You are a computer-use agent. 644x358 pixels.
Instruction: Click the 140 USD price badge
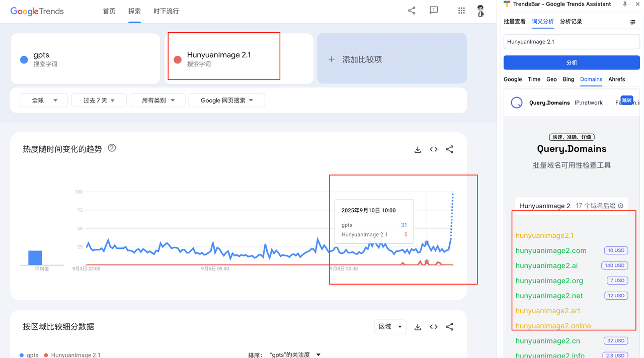[x=615, y=265]
